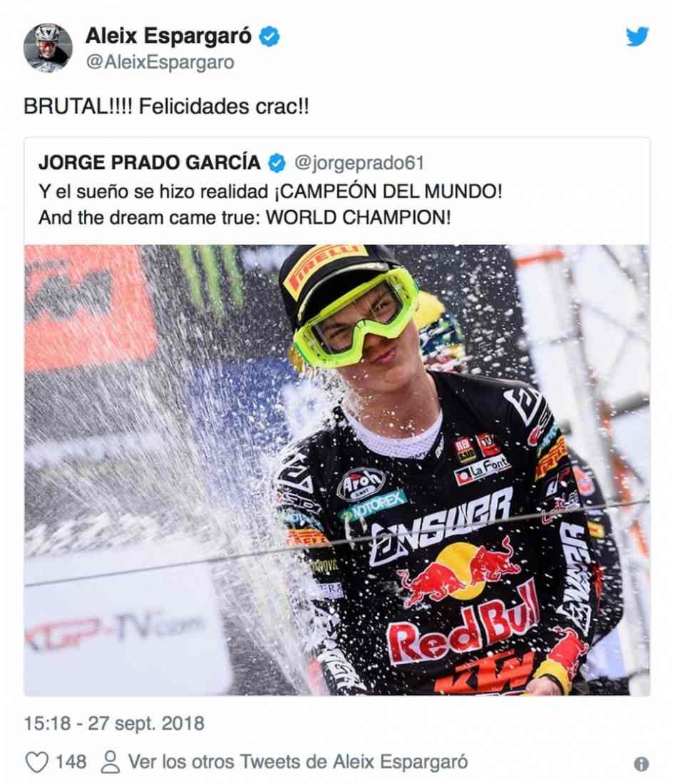Open the JORGE PRADO GARCÍA quoted author name
The height and width of the screenshot is (784, 673).
coord(150,163)
